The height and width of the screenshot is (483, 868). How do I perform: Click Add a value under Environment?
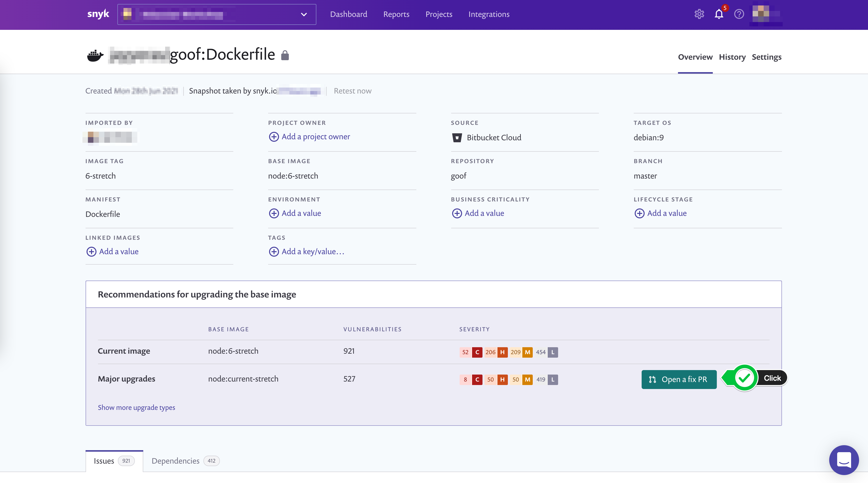click(301, 213)
